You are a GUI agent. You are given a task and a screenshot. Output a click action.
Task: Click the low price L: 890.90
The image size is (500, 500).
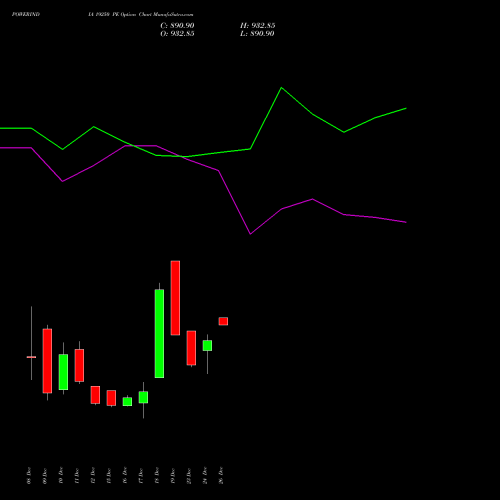(x=257, y=34)
